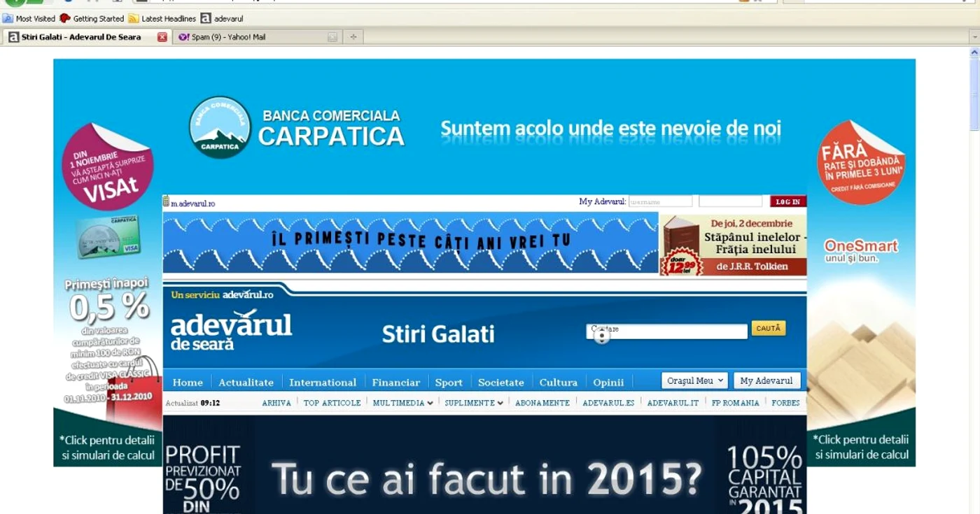Click the My Adevarul nav button

766,380
